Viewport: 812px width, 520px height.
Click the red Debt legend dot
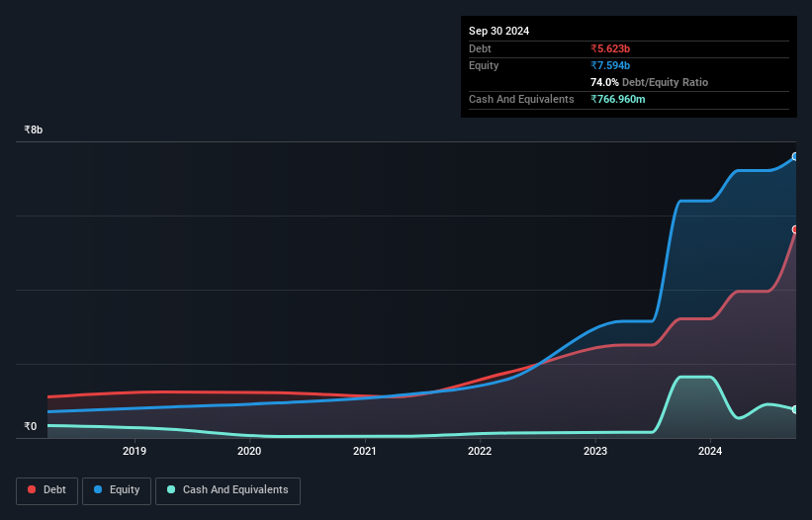tap(32, 489)
